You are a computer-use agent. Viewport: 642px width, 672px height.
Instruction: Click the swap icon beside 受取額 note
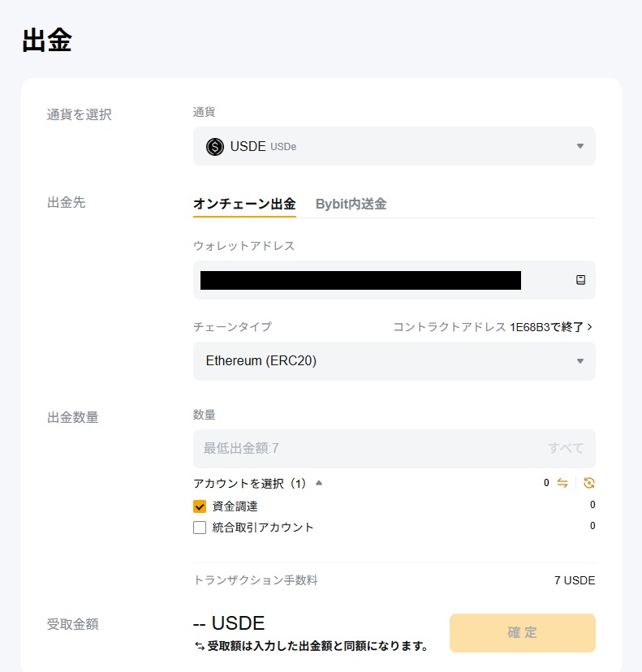[200, 647]
